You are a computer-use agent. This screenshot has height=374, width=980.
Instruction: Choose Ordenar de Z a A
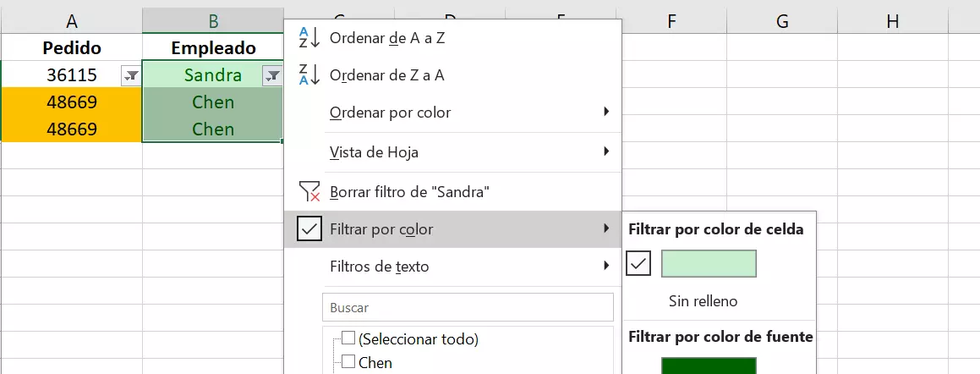click(x=386, y=75)
